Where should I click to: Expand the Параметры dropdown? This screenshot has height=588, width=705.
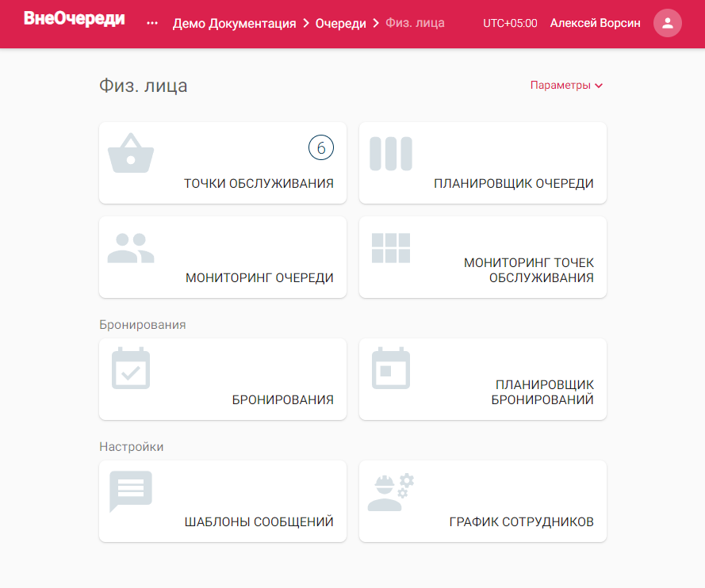[566, 86]
